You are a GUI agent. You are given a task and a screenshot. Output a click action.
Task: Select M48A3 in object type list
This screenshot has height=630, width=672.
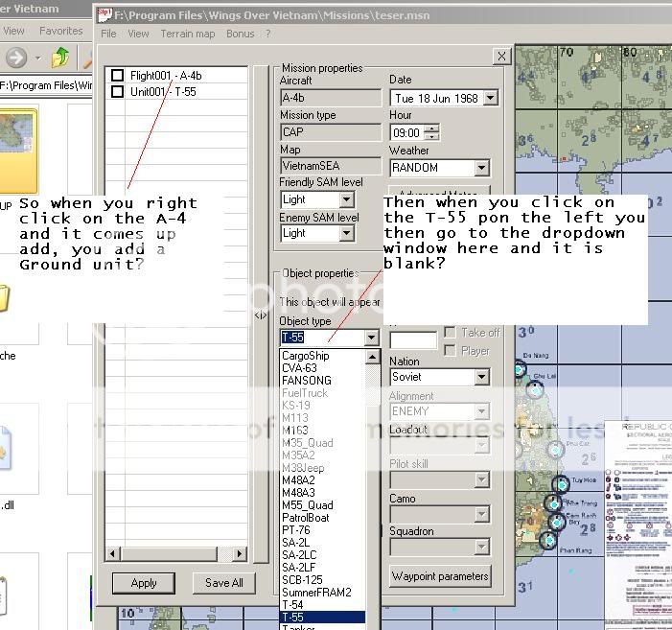click(x=323, y=493)
